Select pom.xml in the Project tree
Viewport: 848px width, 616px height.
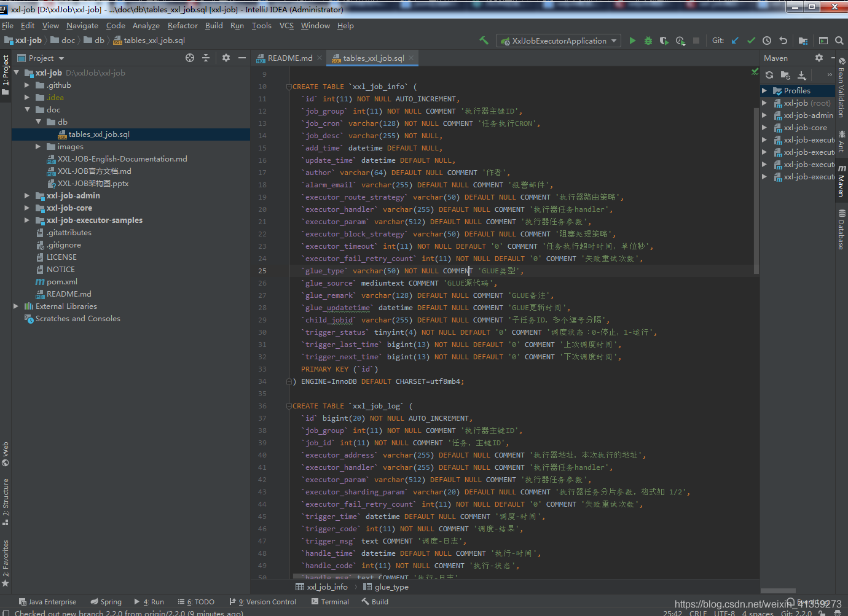pyautogui.click(x=61, y=282)
